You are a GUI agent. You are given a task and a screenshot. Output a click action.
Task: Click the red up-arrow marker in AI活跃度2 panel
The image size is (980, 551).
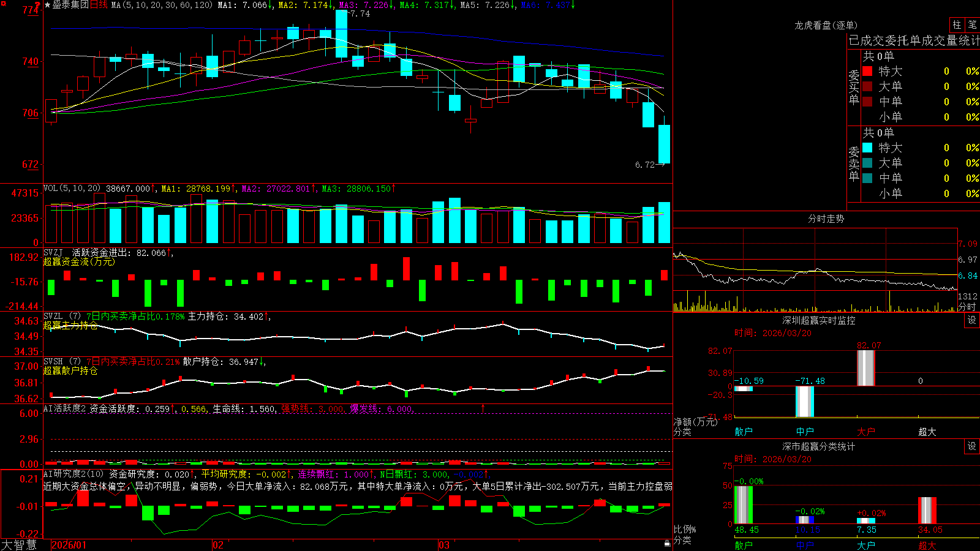483,408
